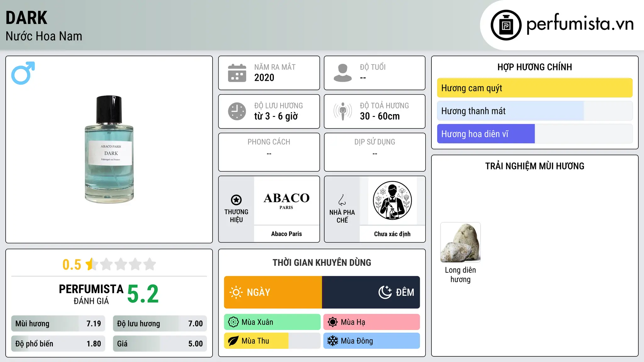Click the blue male gender symbol

[23, 73]
